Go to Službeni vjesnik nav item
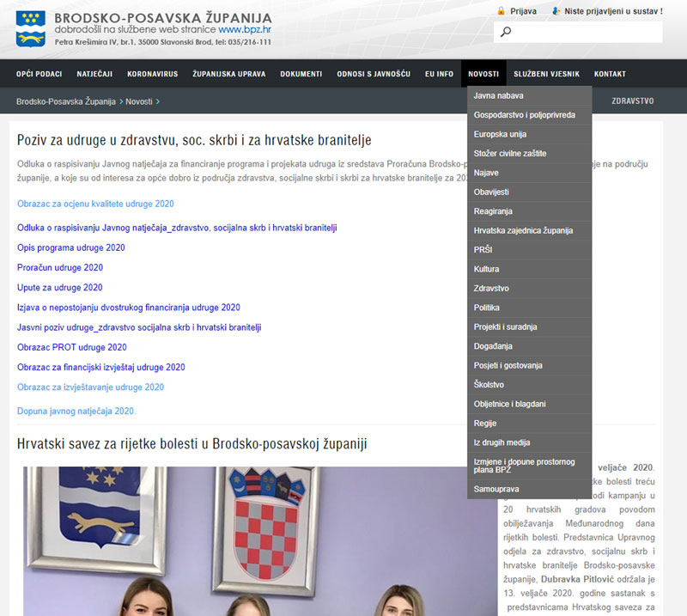The height and width of the screenshot is (616, 687). 546,74
